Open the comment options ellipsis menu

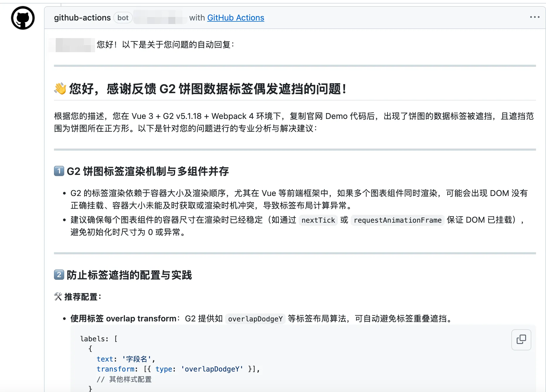click(535, 17)
